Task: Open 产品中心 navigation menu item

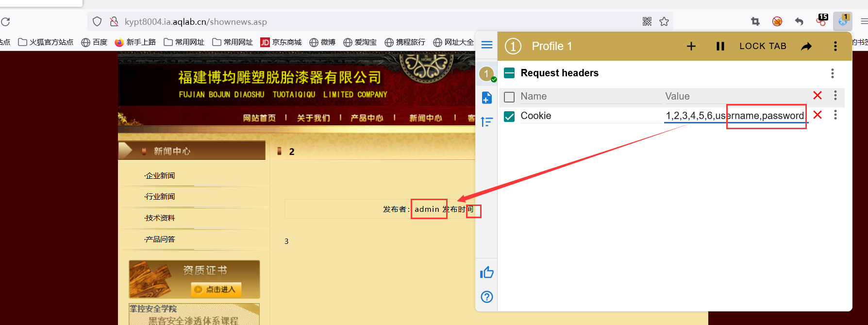Action: point(367,118)
